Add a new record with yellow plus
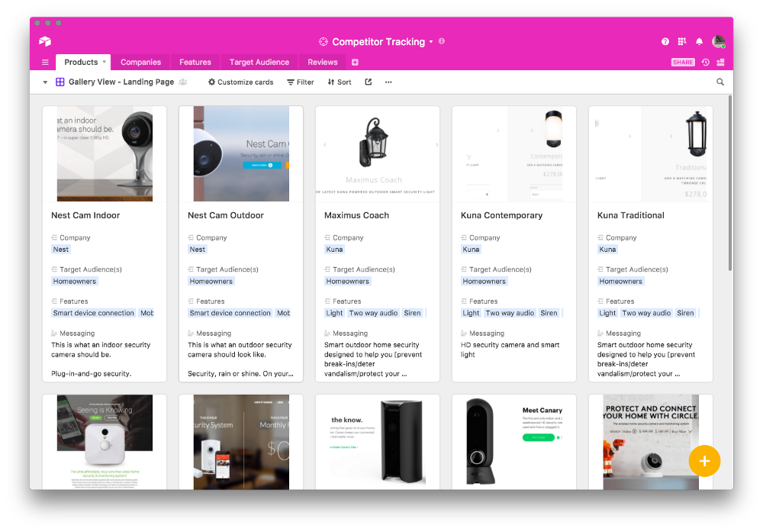Screen dimensions: 763x532 704,461
